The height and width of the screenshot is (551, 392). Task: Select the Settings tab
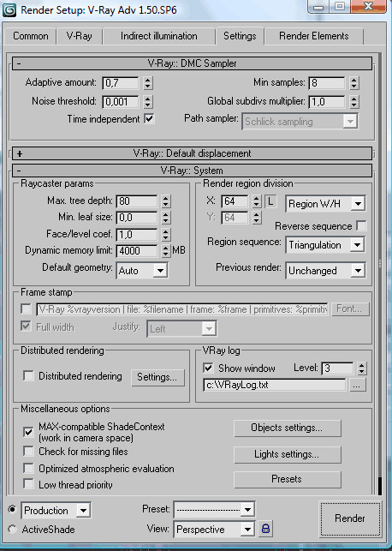click(x=240, y=36)
